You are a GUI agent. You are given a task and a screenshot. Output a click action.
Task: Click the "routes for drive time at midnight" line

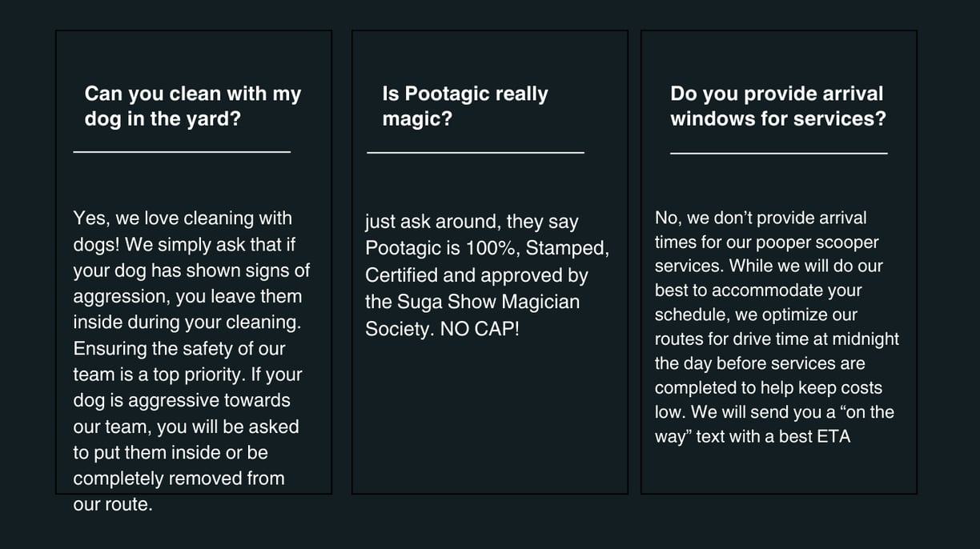777,339
